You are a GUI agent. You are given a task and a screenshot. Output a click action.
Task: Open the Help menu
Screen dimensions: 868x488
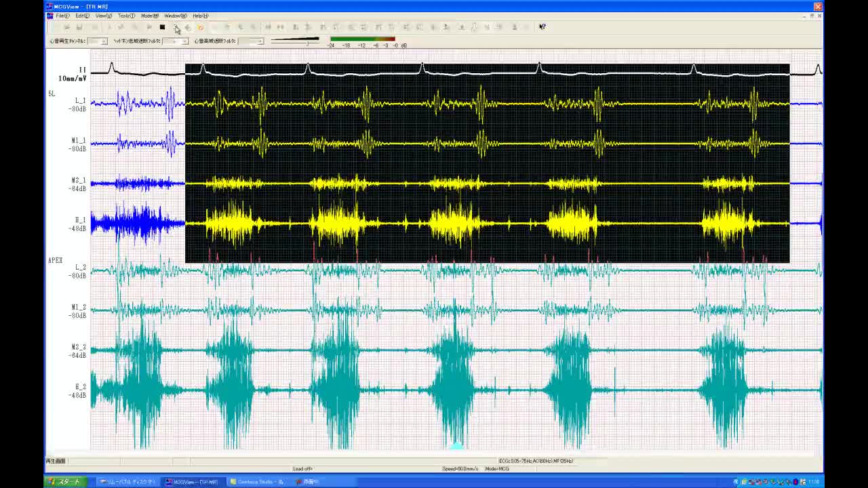[200, 16]
